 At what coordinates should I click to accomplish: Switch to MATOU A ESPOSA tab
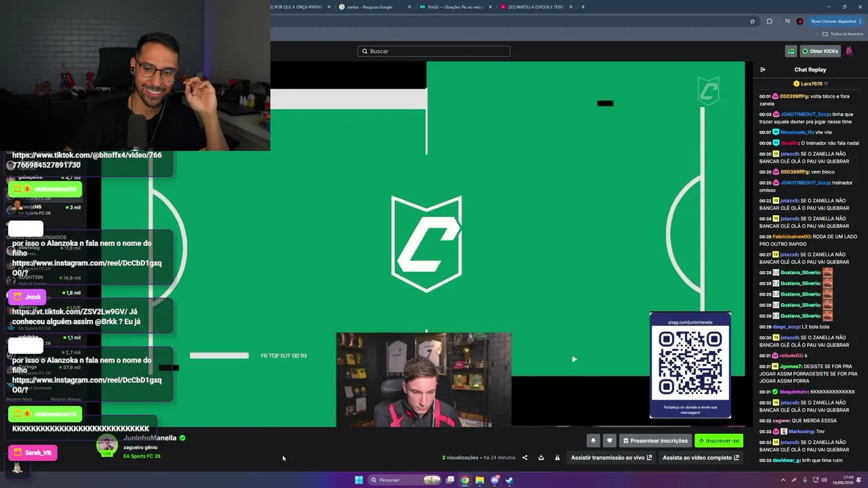[x=532, y=7]
